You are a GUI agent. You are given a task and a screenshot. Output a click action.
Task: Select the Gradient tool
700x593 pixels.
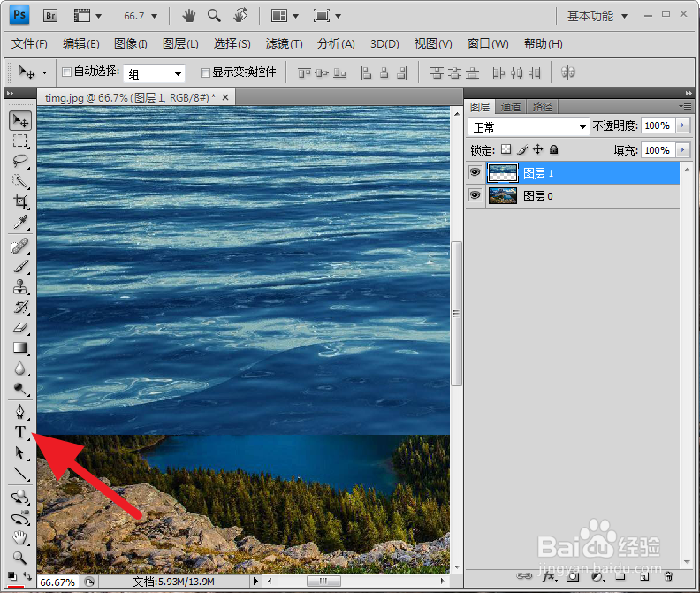click(x=20, y=348)
